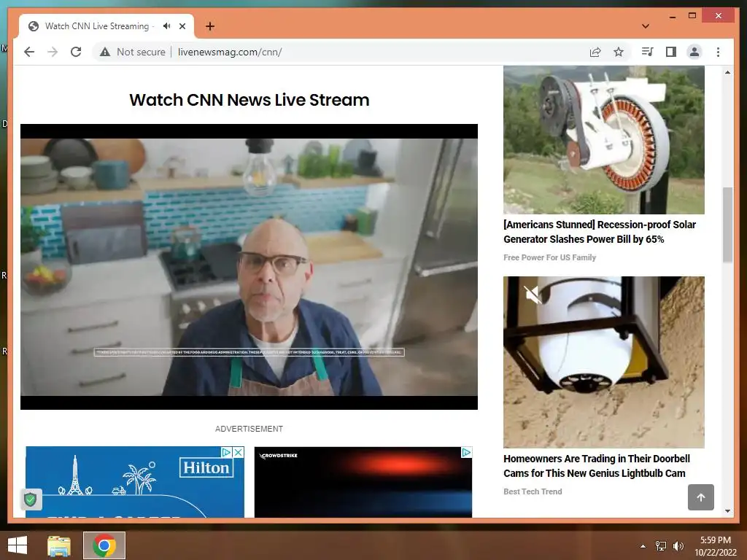
Task: Click the page scrollbar down arrow
Action: point(727,511)
